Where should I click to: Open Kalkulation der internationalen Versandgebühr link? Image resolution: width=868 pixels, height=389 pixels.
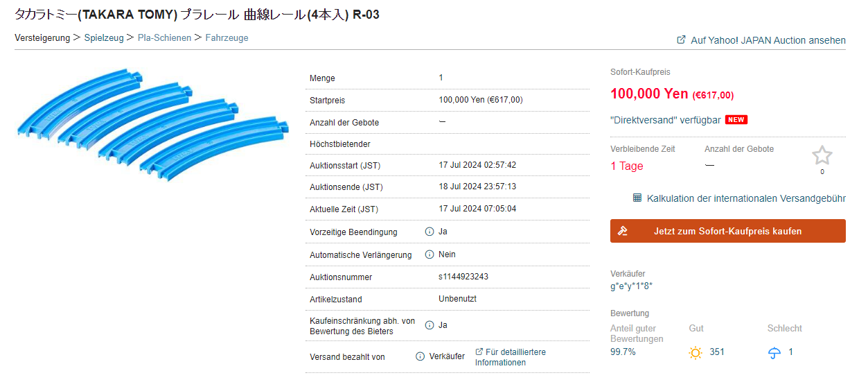[x=746, y=198]
